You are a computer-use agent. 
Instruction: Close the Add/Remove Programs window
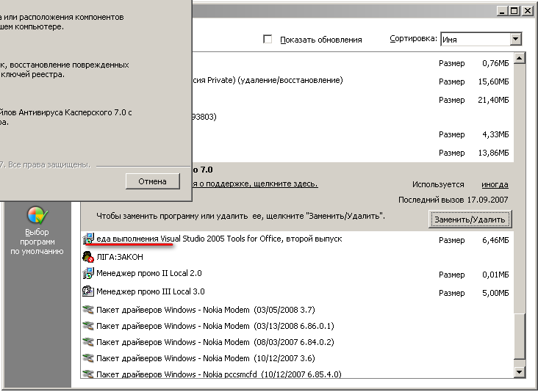tap(527, 11)
